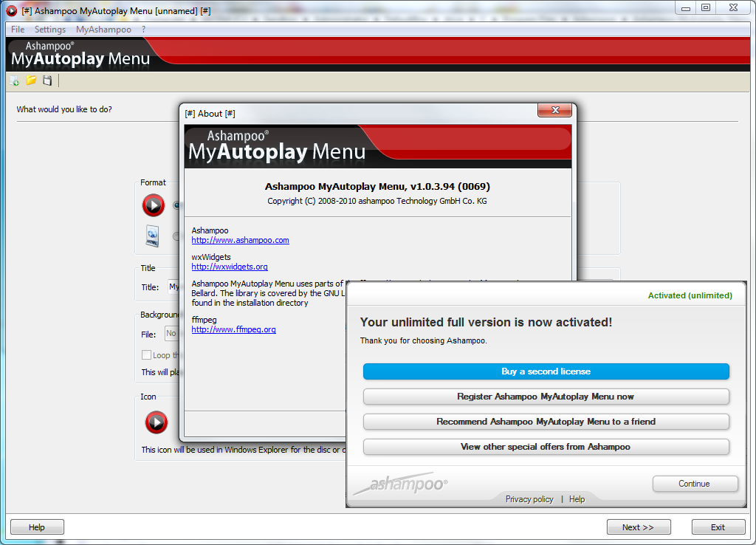Open the ffmpeg.org link

(x=233, y=329)
